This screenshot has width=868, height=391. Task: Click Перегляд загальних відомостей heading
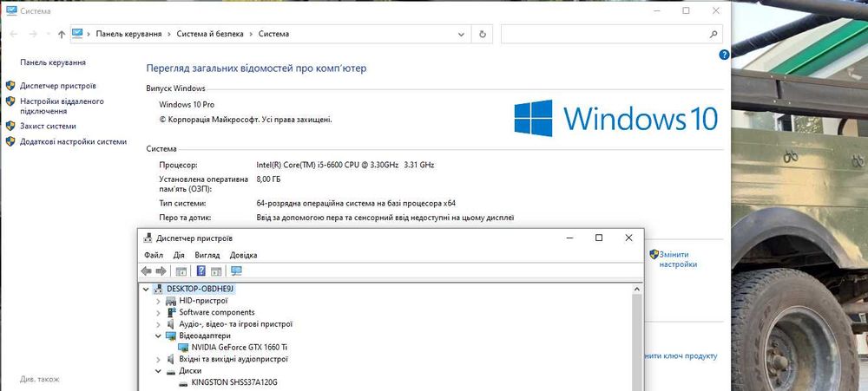click(256, 68)
